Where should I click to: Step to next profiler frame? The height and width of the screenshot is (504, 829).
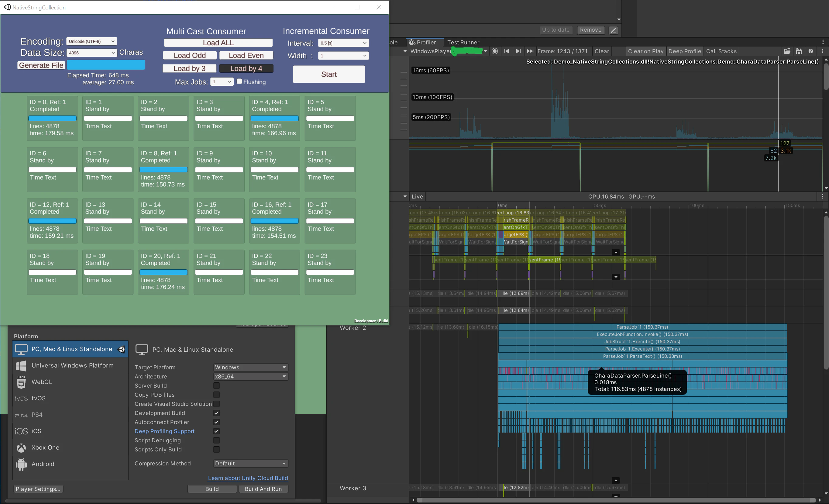coord(518,51)
